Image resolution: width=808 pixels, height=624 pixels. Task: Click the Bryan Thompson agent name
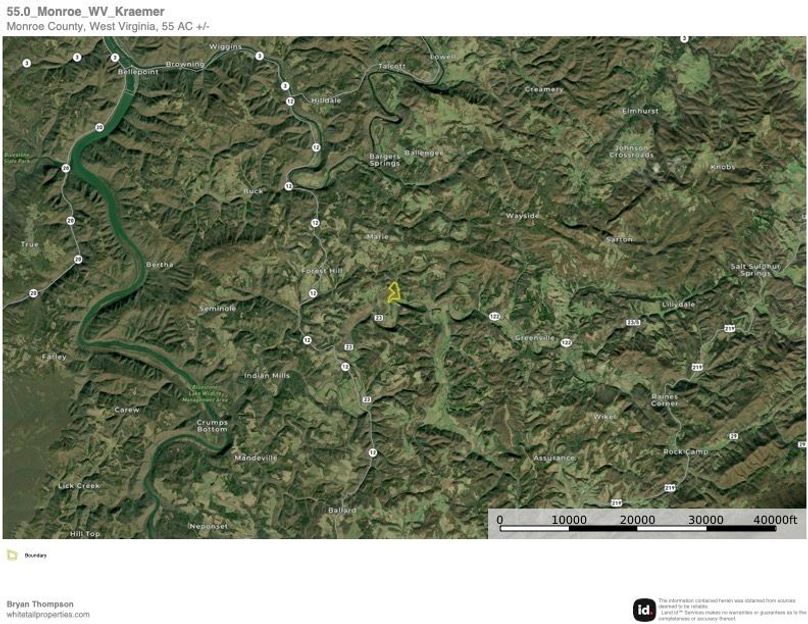pyautogui.click(x=40, y=603)
